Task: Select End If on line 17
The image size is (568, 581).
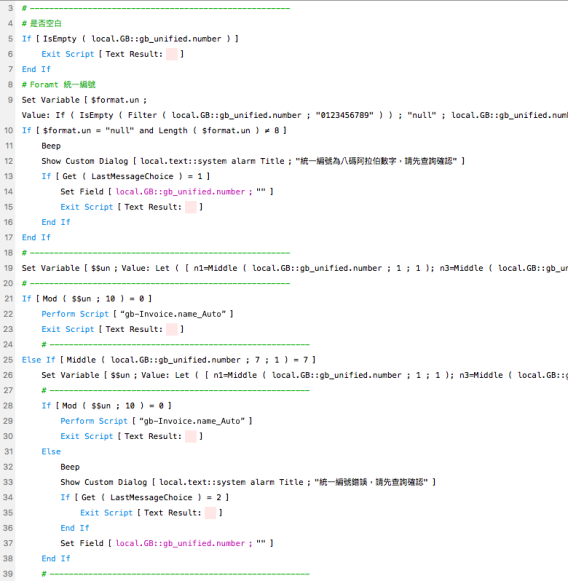Action: (x=36, y=238)
